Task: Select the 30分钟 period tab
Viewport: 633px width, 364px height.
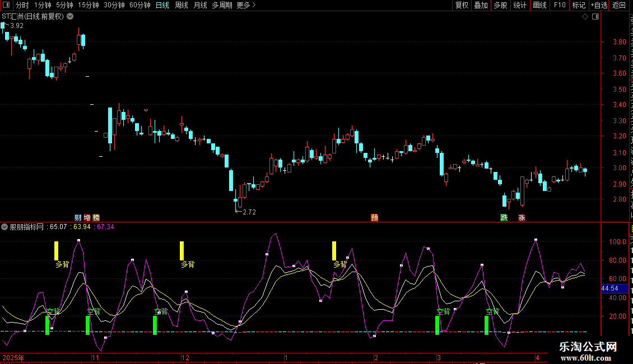Action: pyautogui.click(x=114, y=5)
